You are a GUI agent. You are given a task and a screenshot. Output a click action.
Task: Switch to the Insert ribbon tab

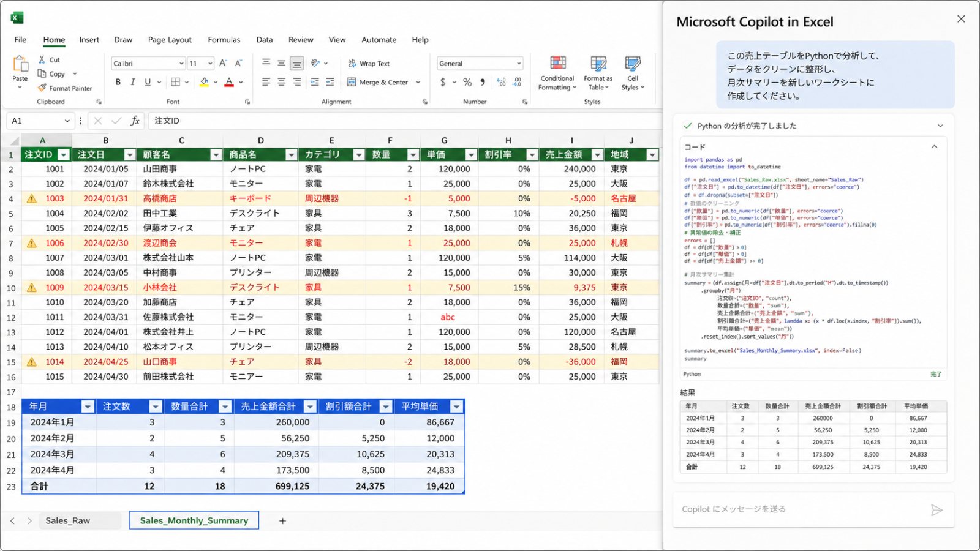coord(89,40)
